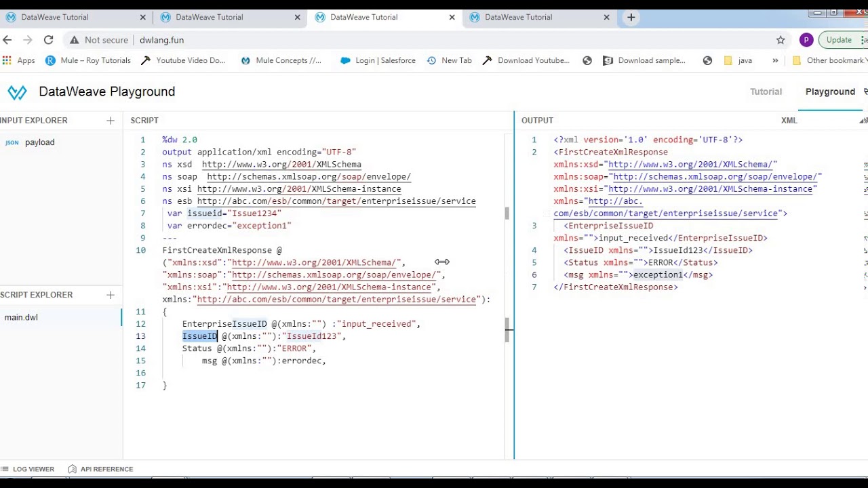Close the first DataWeave Tutorial tab
The height and width of the screenshot is (488, 868).
pos(143,17)
